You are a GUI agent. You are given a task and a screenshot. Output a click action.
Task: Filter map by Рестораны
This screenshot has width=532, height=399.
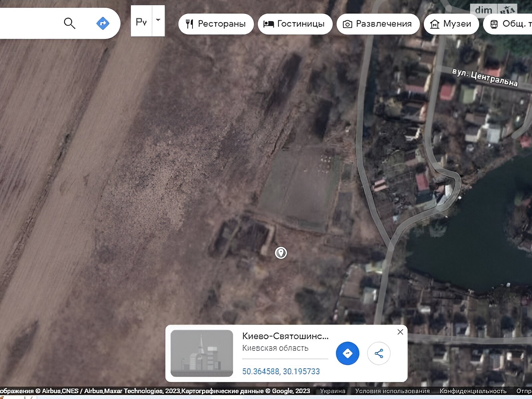[x=216, y=24]
